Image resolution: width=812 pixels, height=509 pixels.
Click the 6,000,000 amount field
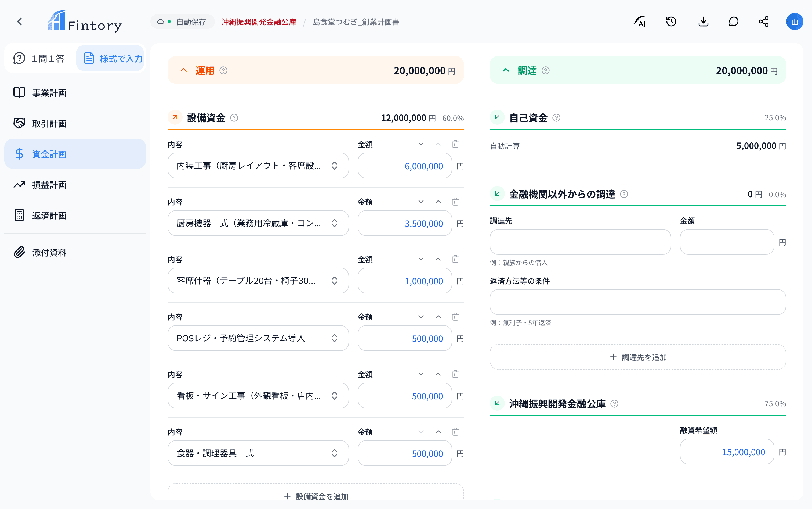pyautogui.click(x=405, y=166)
